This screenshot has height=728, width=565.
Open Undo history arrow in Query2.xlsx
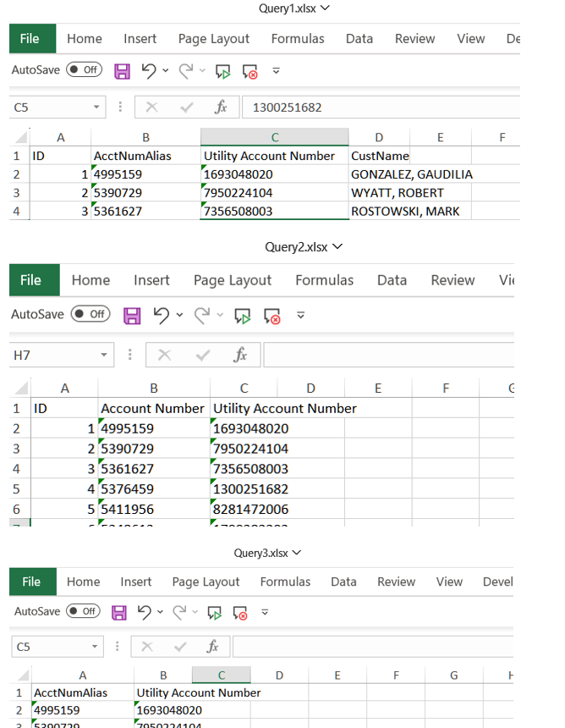point(179,315)
